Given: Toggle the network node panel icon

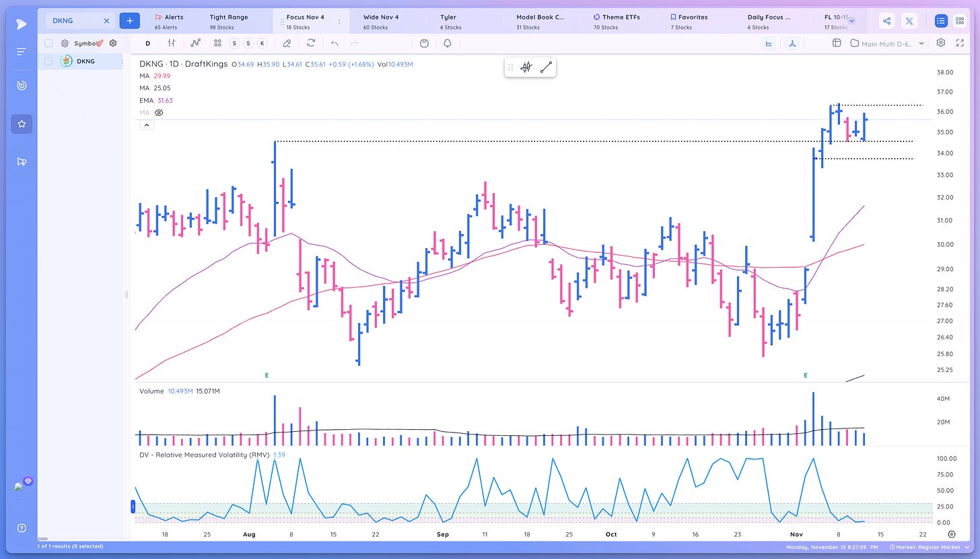Looking at the screenshot, I should click(792, 43).
